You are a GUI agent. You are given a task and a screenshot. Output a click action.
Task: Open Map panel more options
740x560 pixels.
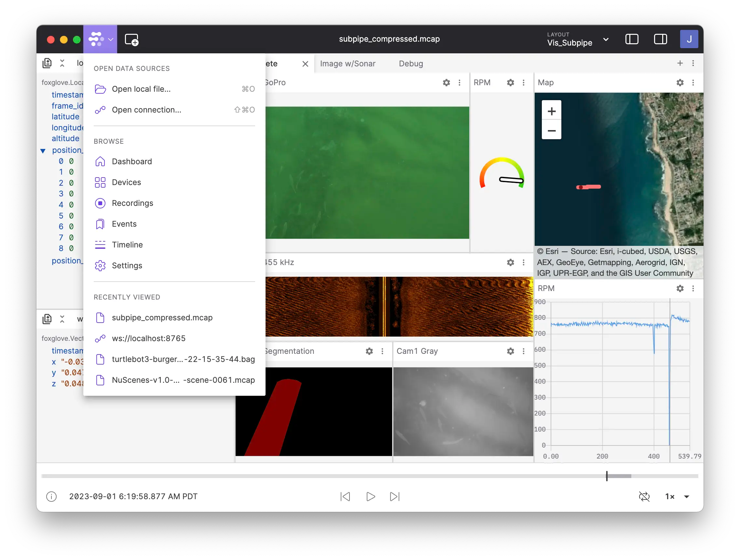(x=693, y=83)
